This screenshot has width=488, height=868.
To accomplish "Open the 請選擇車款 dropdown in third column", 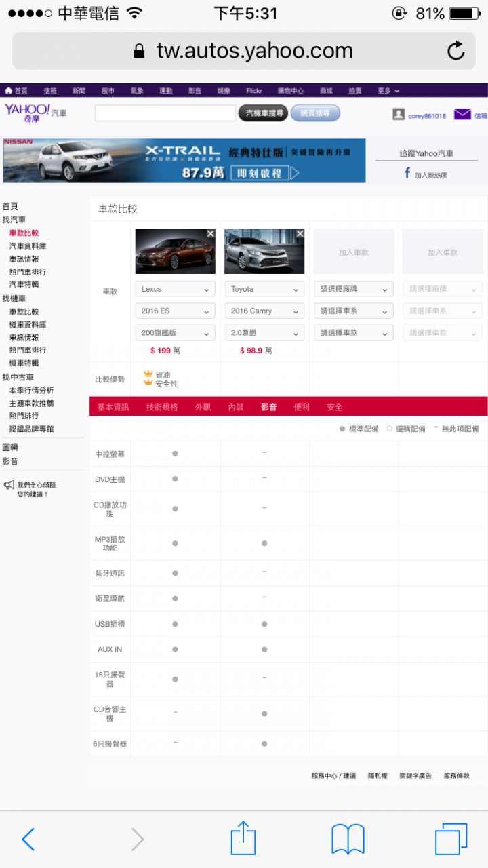I will pos(354,332).
